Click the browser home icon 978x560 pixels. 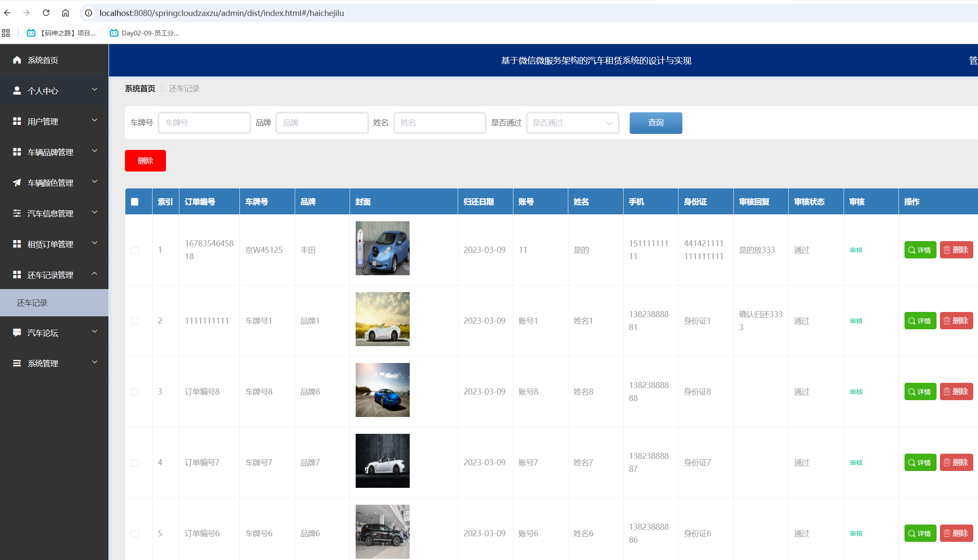point(65,13)
